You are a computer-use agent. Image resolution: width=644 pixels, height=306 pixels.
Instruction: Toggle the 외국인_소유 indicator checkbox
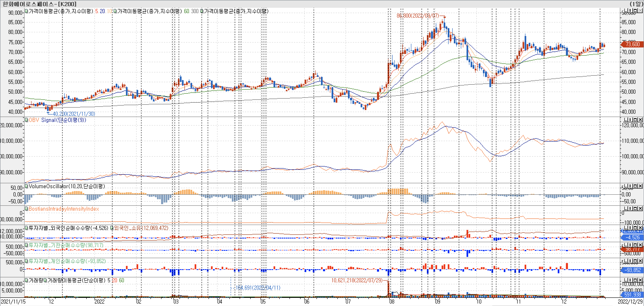(x=112, y=228)
